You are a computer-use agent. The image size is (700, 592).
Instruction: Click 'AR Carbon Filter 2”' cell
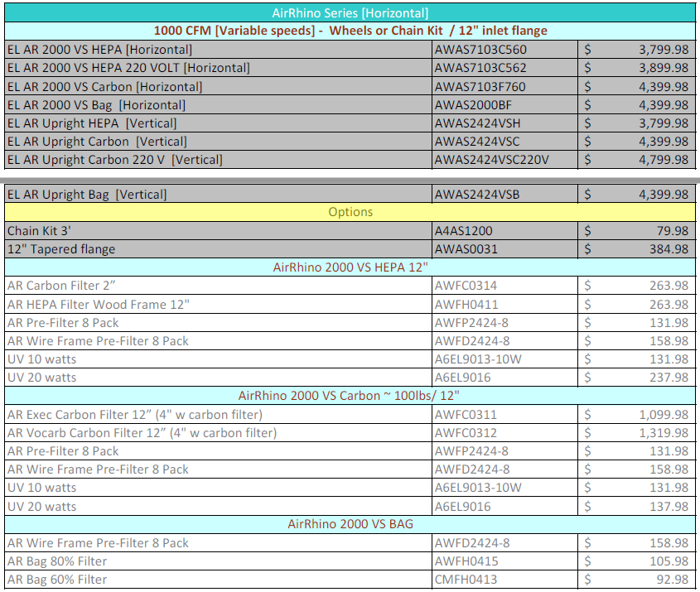218,286
